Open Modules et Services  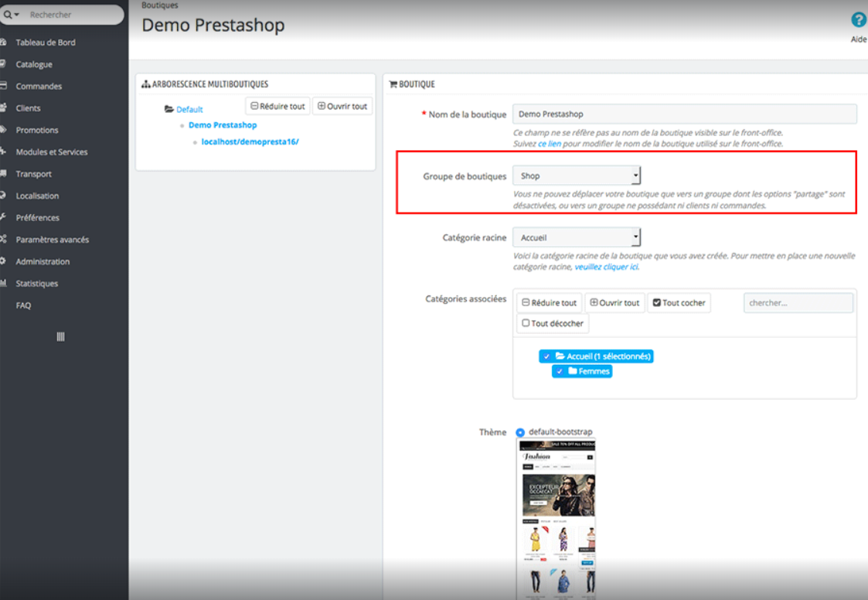coord(52,152)
